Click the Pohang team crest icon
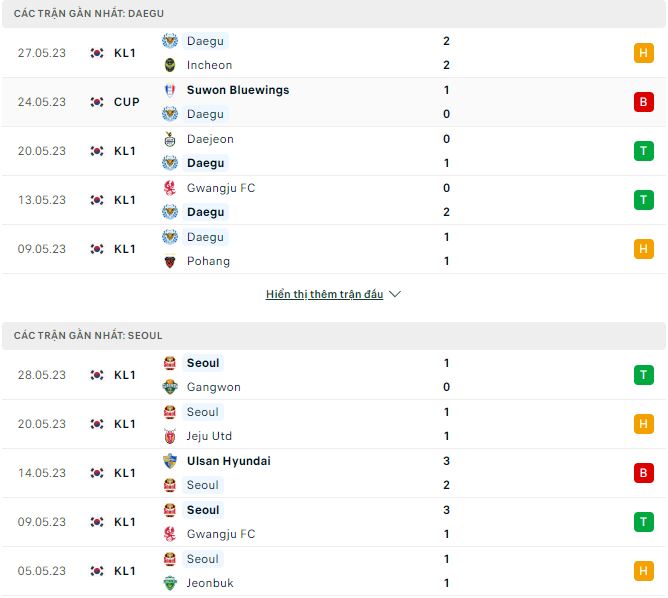 tap(170, 261)
